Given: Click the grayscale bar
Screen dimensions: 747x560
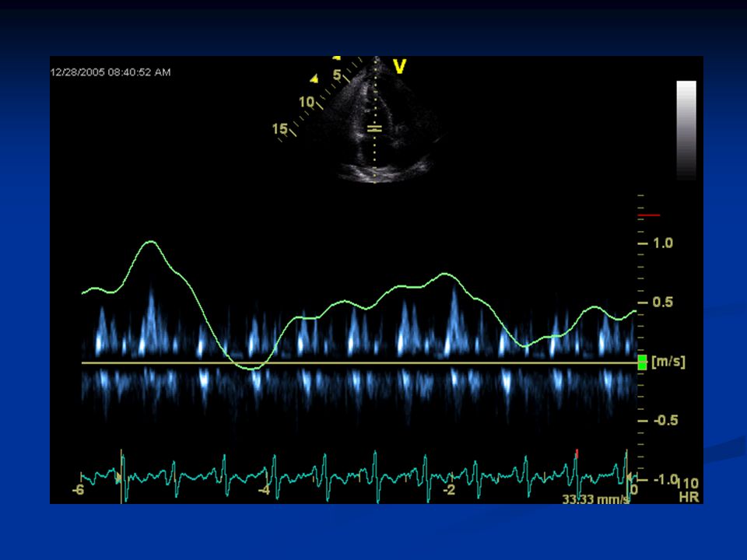Looking at the screenshot, I should tap(686, 131).
